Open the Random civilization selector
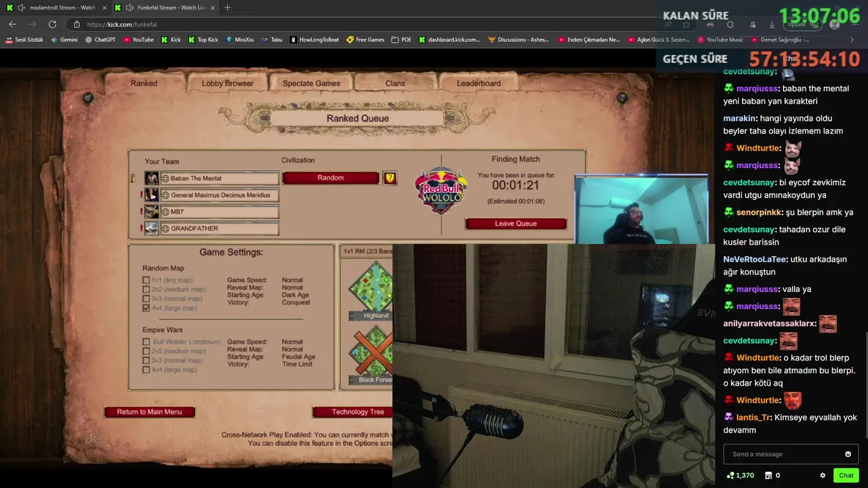Image resolution: width=868 pixels, height=488 pixels. [330, 178]
